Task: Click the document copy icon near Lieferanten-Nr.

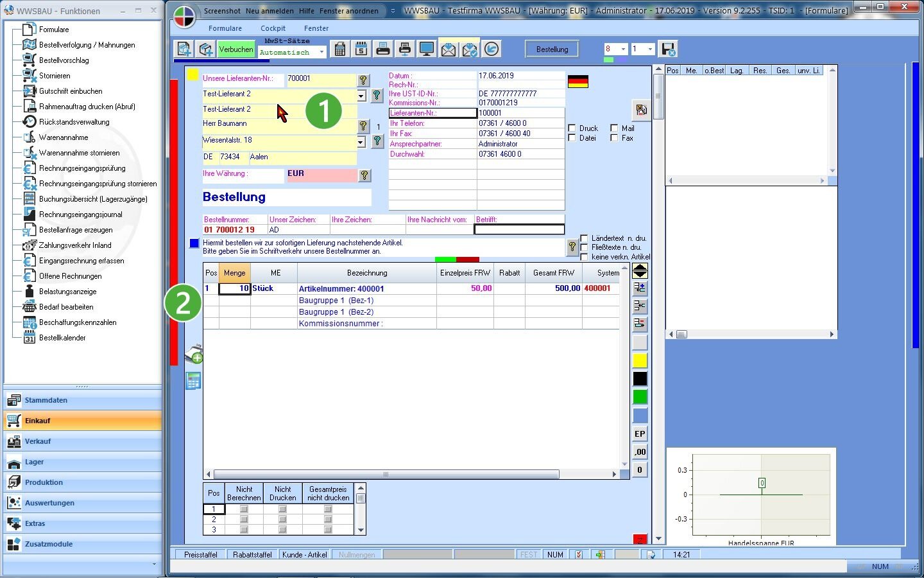Action: (640, 110)
